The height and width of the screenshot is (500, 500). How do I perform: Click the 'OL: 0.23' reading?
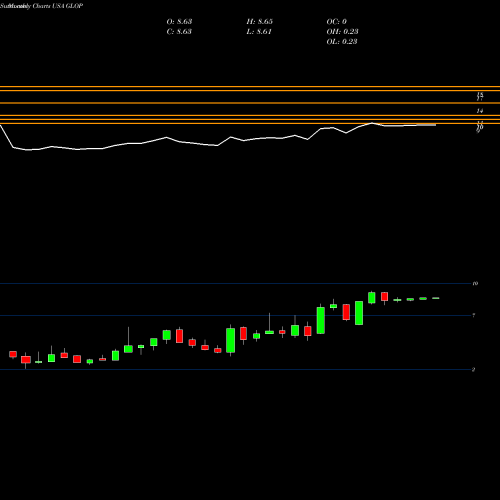(x=342, y=41)
